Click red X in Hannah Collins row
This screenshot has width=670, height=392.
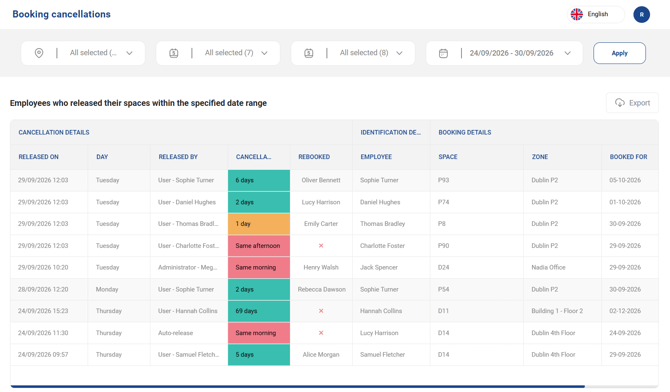tap(321, 311)
